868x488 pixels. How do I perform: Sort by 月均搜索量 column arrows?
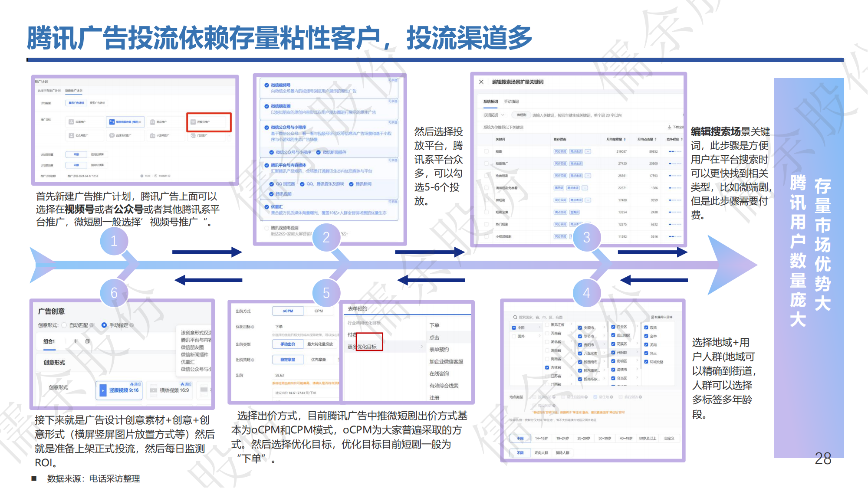coord(625,139)
